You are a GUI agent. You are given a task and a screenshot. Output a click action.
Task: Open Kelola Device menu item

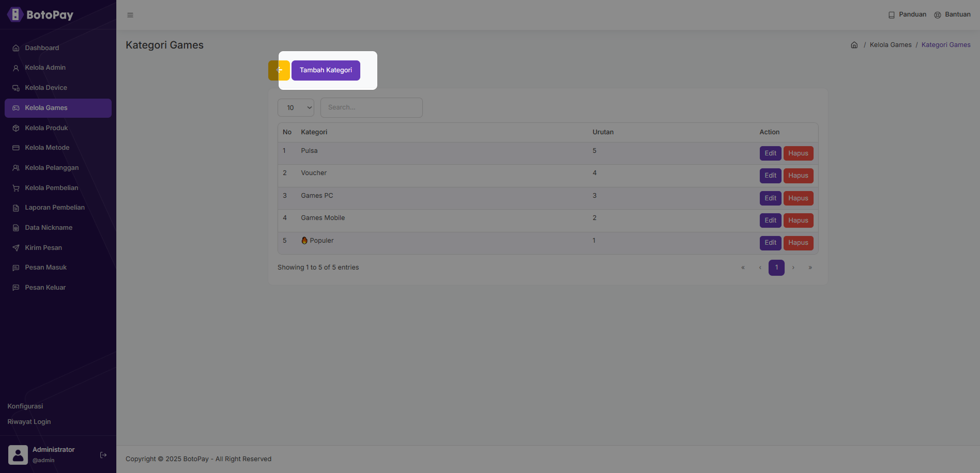point(58,88)
